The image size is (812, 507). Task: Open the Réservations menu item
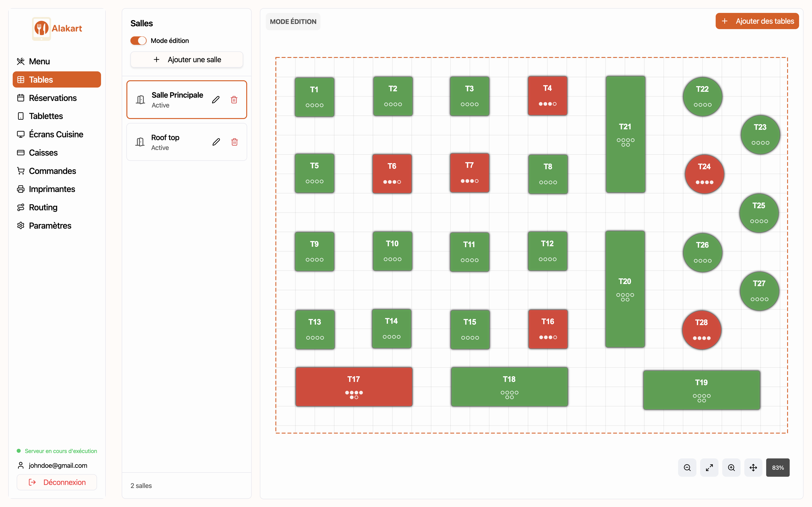(x=53, y=98)
